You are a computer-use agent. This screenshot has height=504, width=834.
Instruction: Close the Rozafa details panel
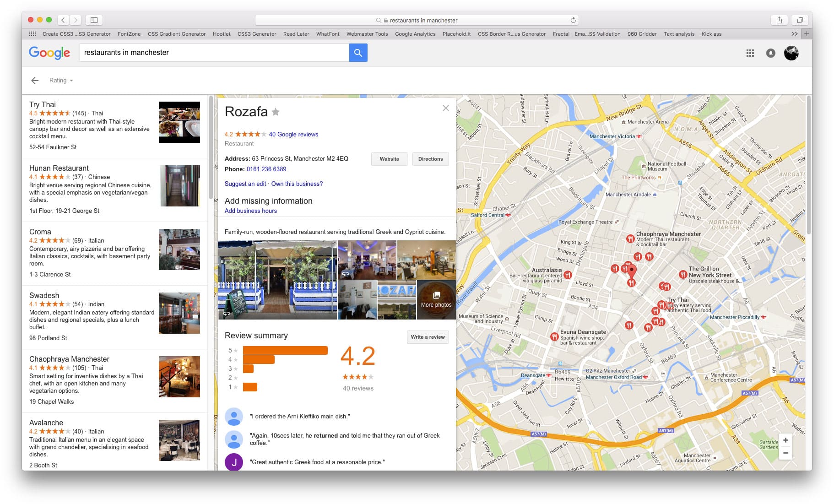[x=445, y=108]
